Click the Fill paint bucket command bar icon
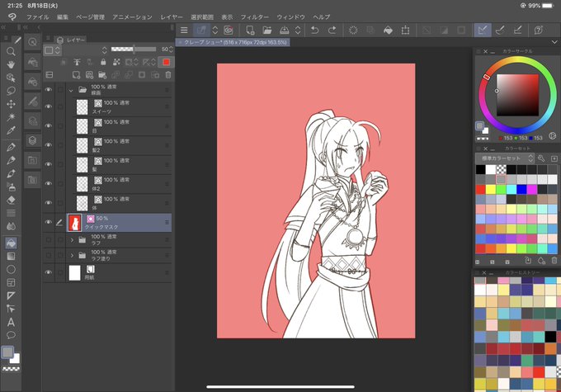This screenshot has height=392, width=561. [388, 31]
